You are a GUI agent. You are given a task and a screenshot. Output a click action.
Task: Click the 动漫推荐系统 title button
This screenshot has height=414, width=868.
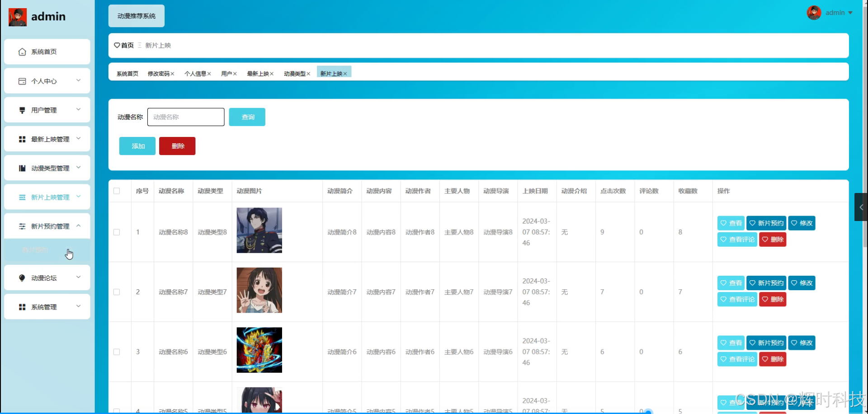click(x=137, y=16)
